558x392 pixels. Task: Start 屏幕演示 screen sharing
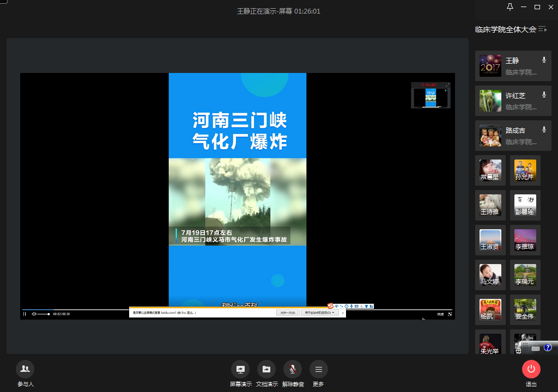(x=240, y=369)
